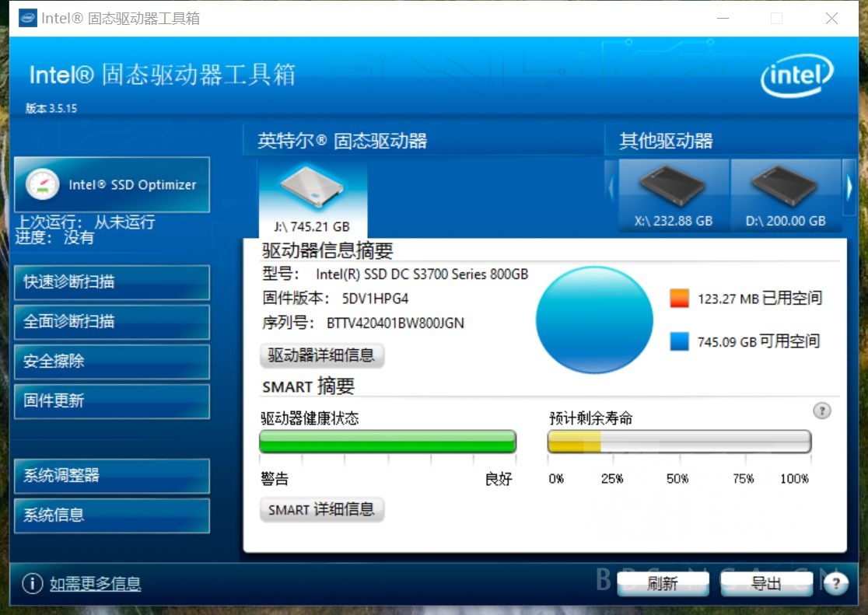The image size is (868, 615).
Task: Start 安全擦除
Action: [x=111, y=362]
